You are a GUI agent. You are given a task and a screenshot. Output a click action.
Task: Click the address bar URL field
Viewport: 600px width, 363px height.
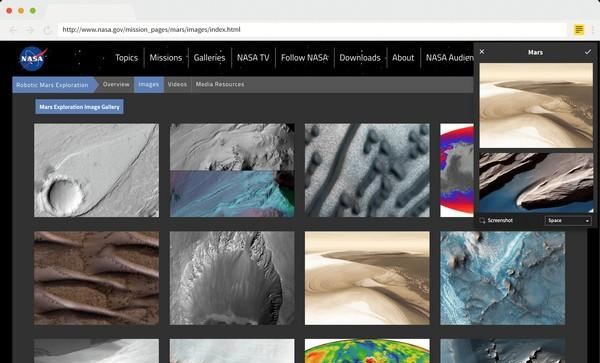311,30
